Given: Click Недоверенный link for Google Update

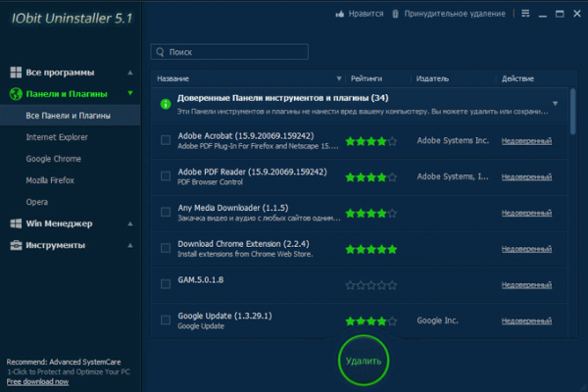Looking at the screenshot, I should (526, 320).
